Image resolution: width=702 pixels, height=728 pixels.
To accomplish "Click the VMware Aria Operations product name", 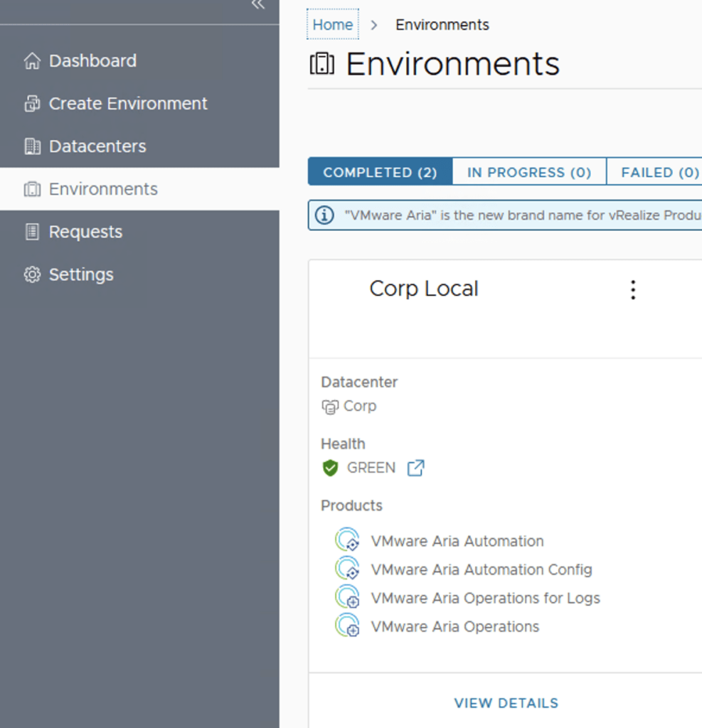I will 454,627.
